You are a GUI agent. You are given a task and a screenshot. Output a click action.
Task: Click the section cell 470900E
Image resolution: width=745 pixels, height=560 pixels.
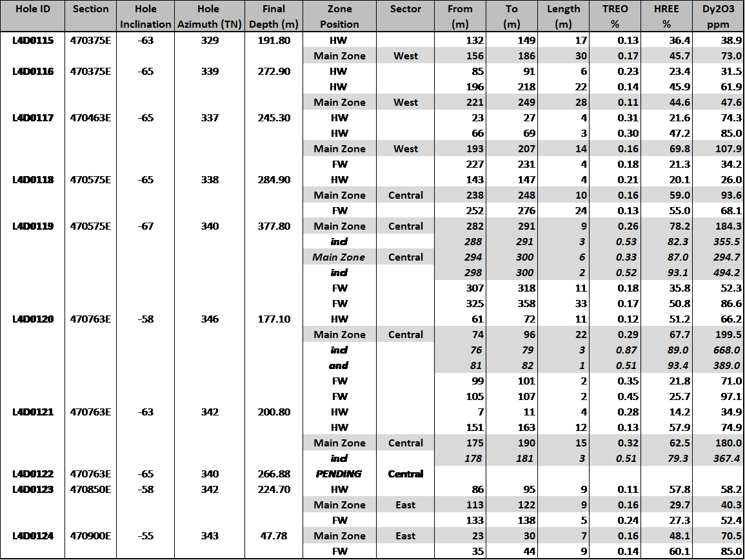coord(90,535)
